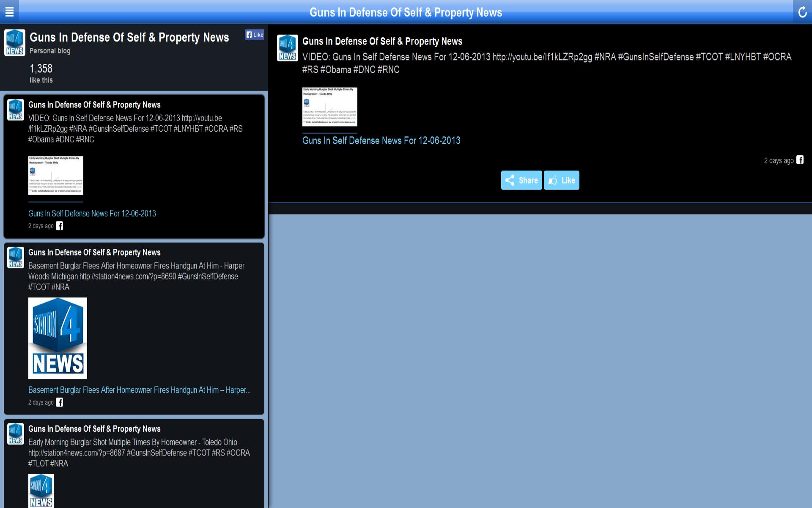812x508 pixels.
Task: Click 'like this' label under count
Action: click(x=41, y=80)
